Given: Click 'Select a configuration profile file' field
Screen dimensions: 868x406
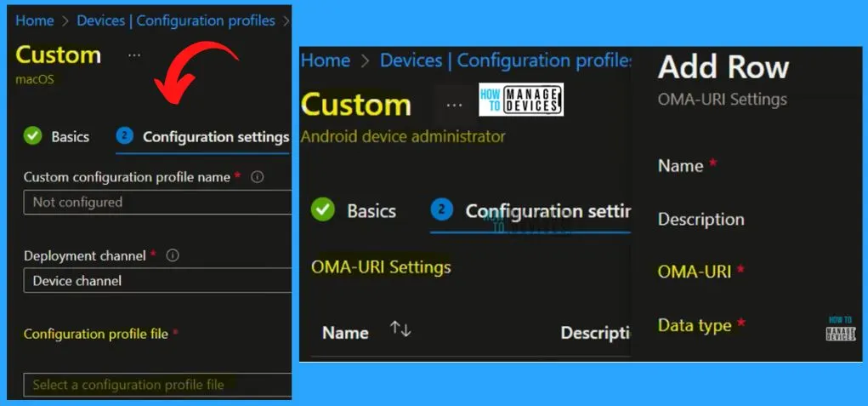Looking at the screenshot, I should click(157, 385).
